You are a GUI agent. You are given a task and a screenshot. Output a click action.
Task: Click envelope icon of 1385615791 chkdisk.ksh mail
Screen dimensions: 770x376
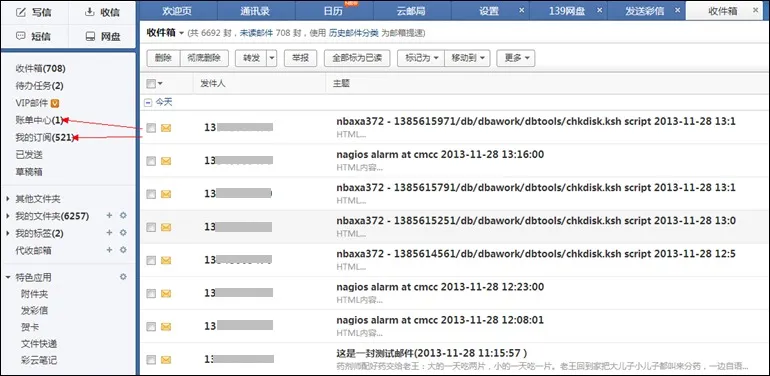pyautogui.click(x=166, y=194)
